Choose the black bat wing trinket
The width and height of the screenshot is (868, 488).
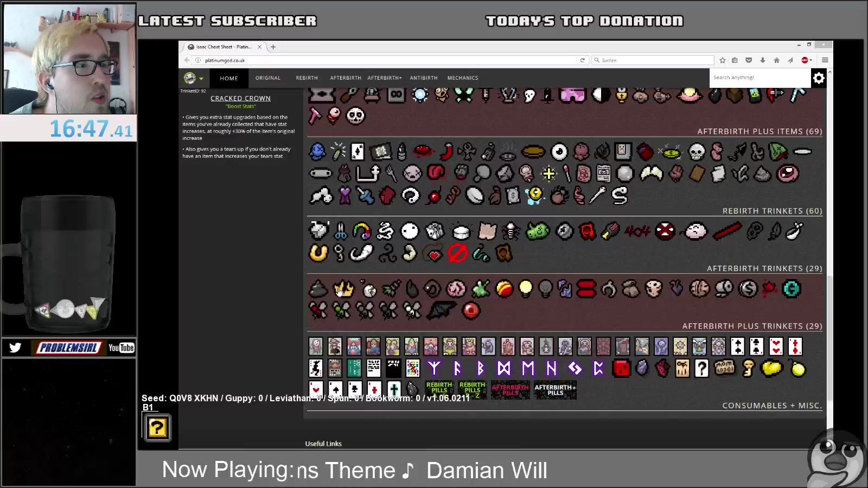(x=442, y=310)
